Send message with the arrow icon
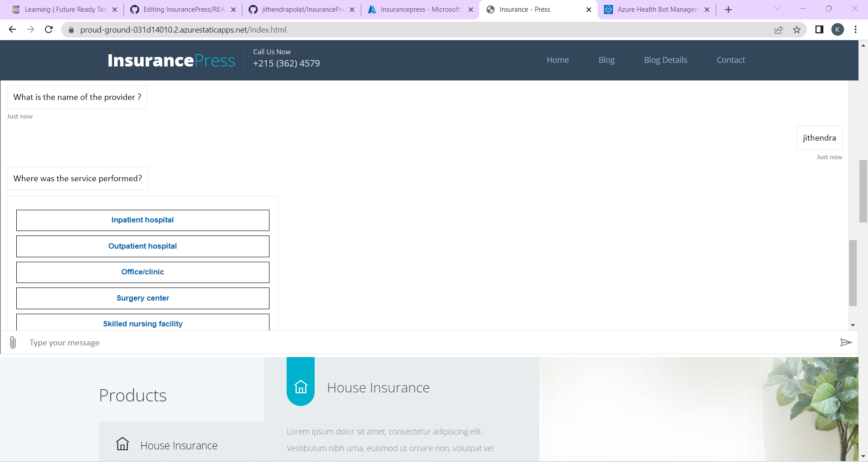 [846, 342]
